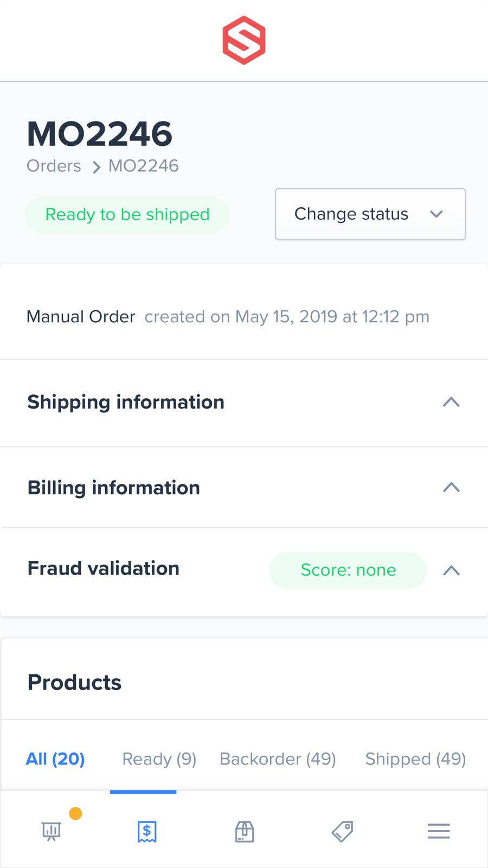The image size is (488, 868).
Task: Open the hamburger menu icon
Action: point(439,831)
